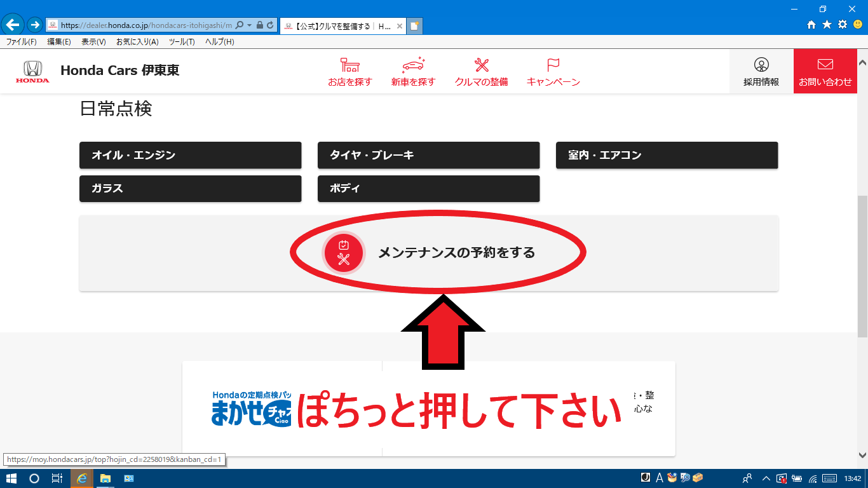Open the Favorites star icon
The width and height of the screenshot is (868, 488).
click(x=827, y=25)
